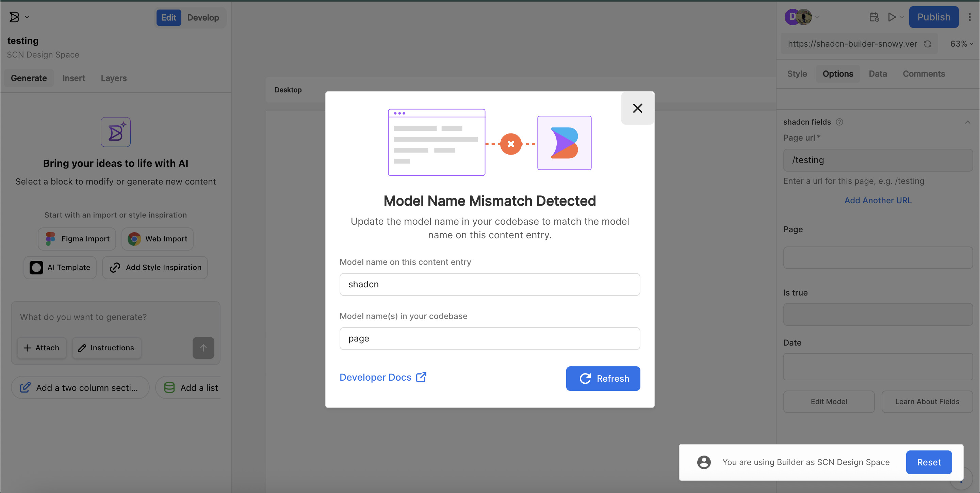The height and width of the screenshot is (493, 980).
Task: Close the Model Name Mismatch dialog
Action: [637, 108]
